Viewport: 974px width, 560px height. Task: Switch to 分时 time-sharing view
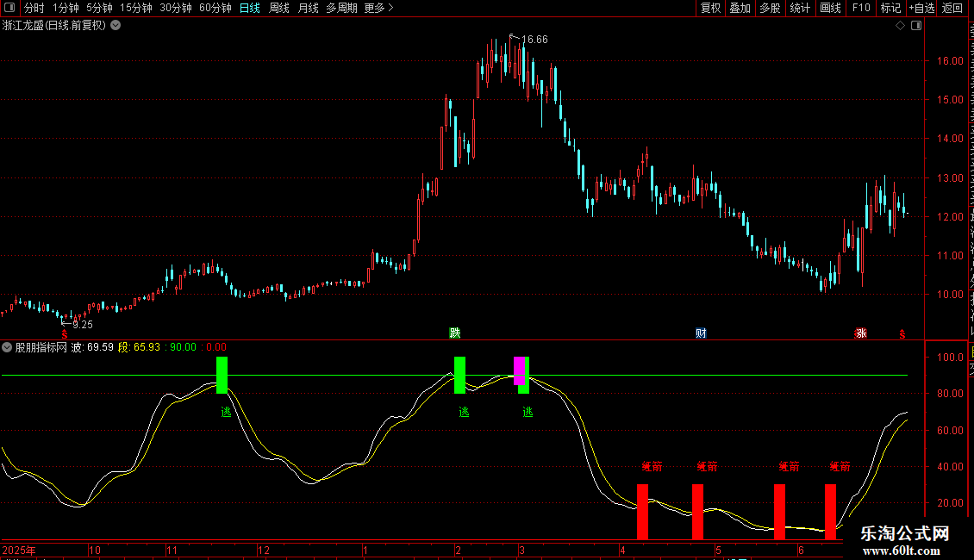[x=34, y=8]
